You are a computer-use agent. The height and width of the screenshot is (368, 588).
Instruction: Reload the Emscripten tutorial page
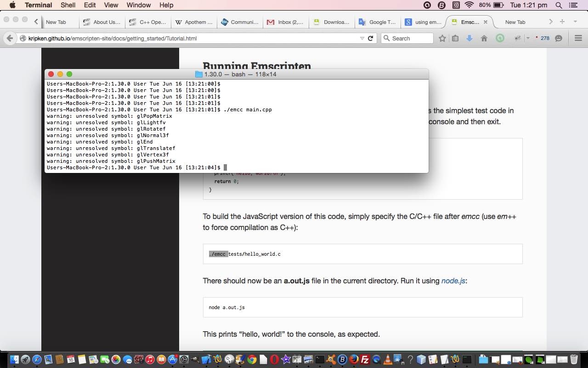[x=371, y=38]
